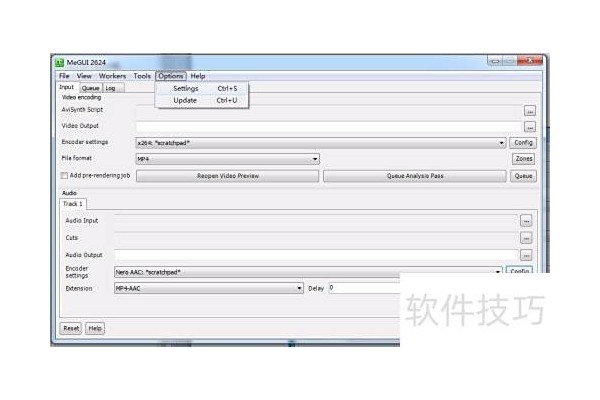Click Queue Analysis Pass button

(x=415, y=176)
